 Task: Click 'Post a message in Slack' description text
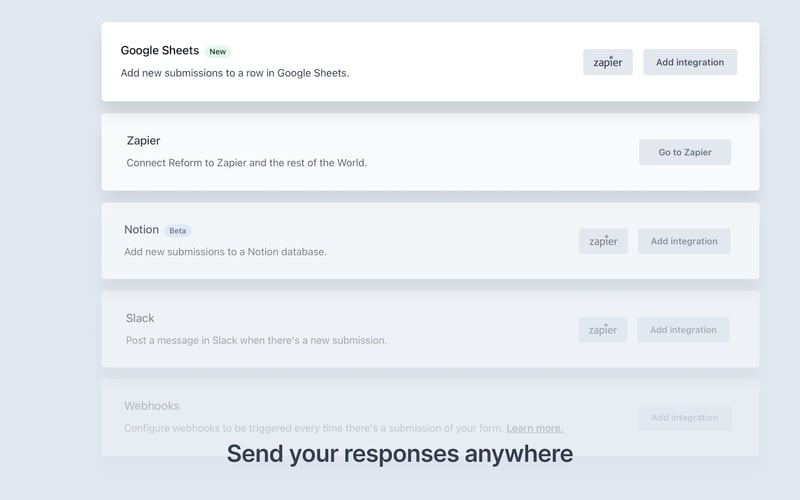click(256, 340)
